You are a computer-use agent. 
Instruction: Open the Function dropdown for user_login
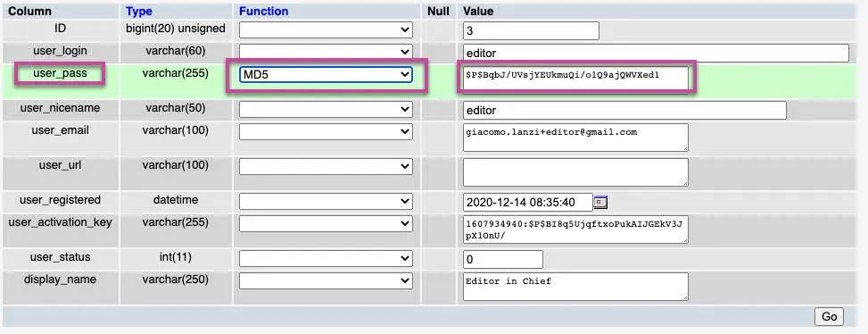[326, 52]
